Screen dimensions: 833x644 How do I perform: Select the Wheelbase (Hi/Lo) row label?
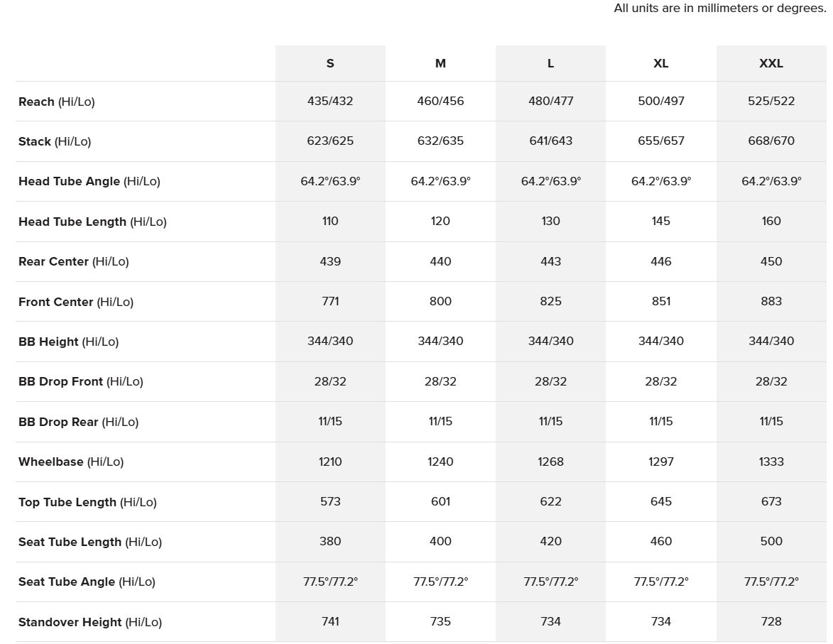[x=71, y=462]
